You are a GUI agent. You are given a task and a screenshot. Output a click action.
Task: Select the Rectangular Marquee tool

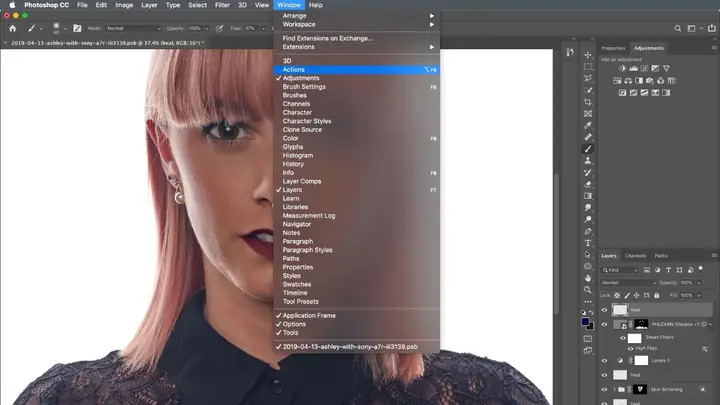tap(588, 67)
